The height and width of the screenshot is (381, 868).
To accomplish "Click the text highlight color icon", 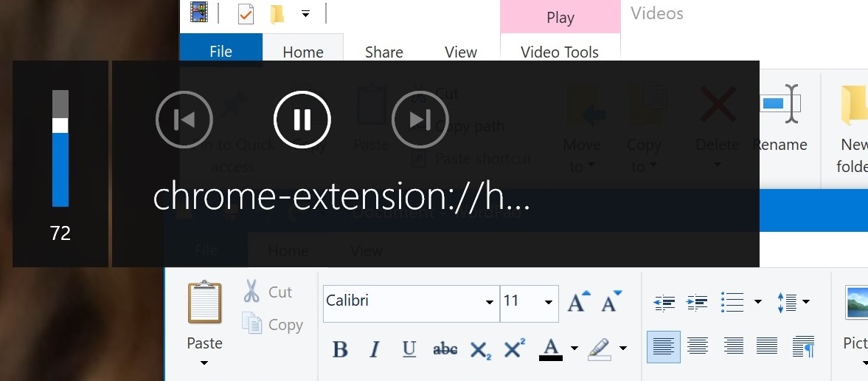I will pos(600,349).
